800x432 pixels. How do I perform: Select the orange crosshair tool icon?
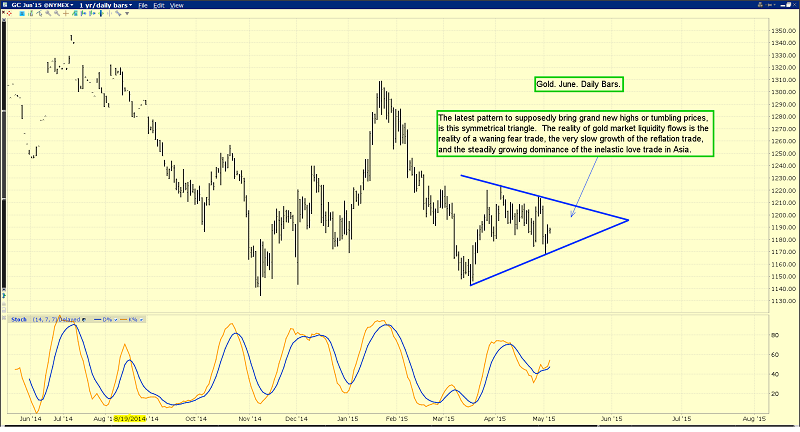pos(66,13)
